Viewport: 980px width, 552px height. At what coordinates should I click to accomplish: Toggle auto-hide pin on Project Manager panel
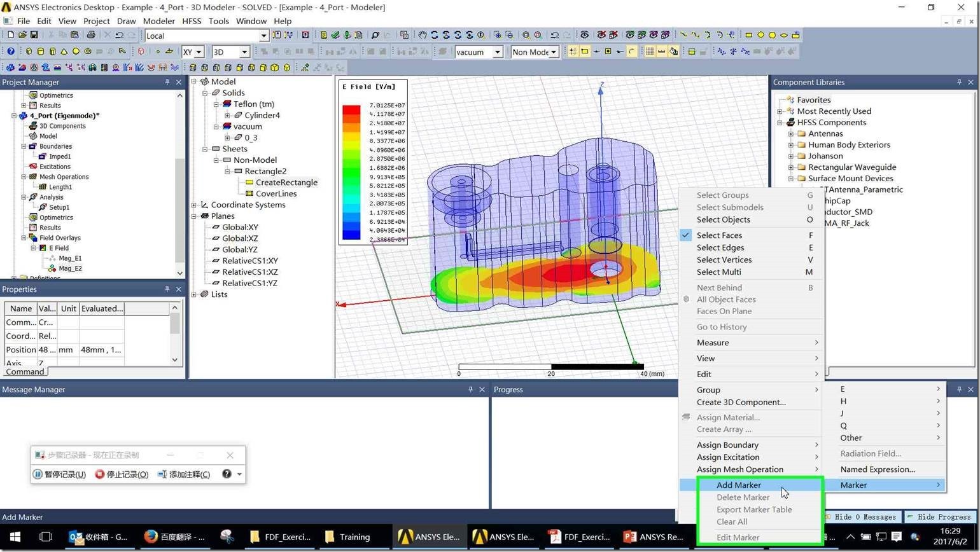(x=167, y=82)
